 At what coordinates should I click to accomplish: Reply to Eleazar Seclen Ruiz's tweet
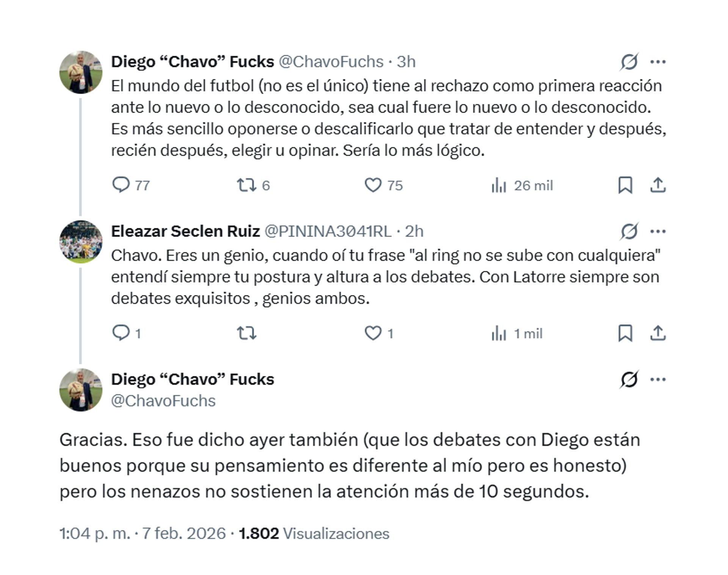tap(121, 333)
